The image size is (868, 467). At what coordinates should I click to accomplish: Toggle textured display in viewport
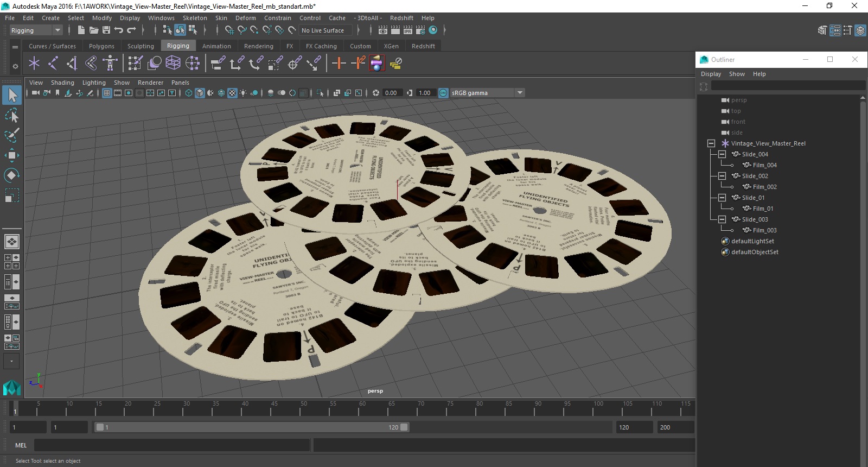point(232,93)
